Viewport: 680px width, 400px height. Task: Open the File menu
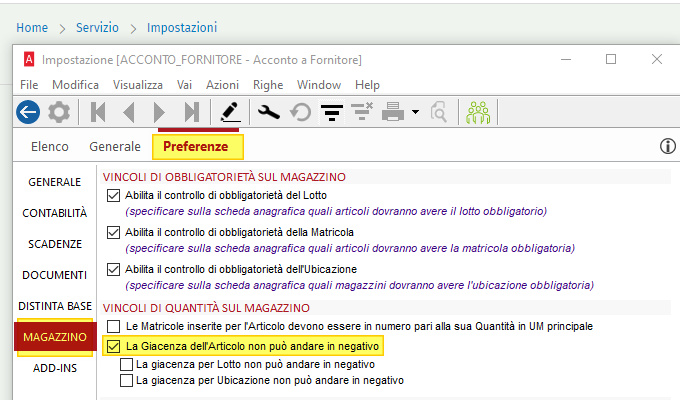coord(29,85)
